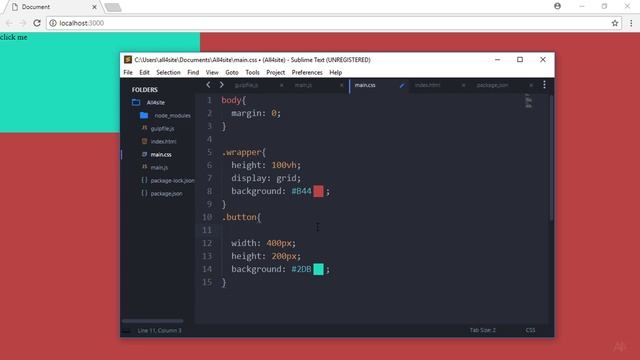Open the File menu in Sublime Text

point(128,72)
